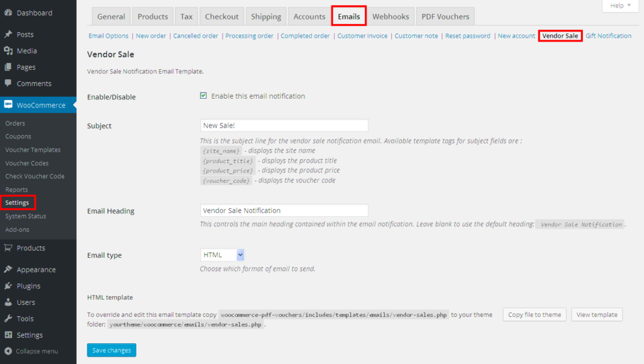Click the Save changes button
The width and height of the screenshot is (644, 364).
(111, 350)
